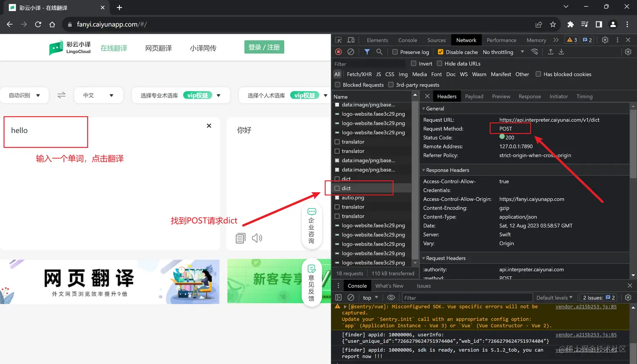Open the Performance panel tab
This screenshot has width=637, height=364.
pyautogui.click(x=501, y=40)
